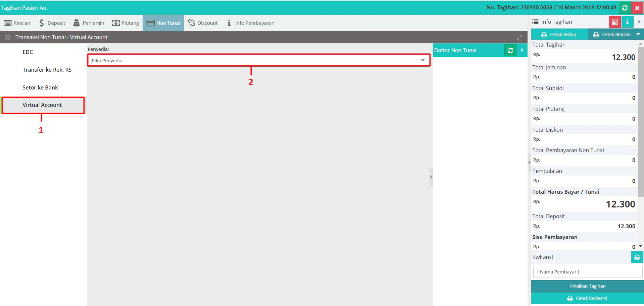Select Setor ke Bank option

coord(43,87)
